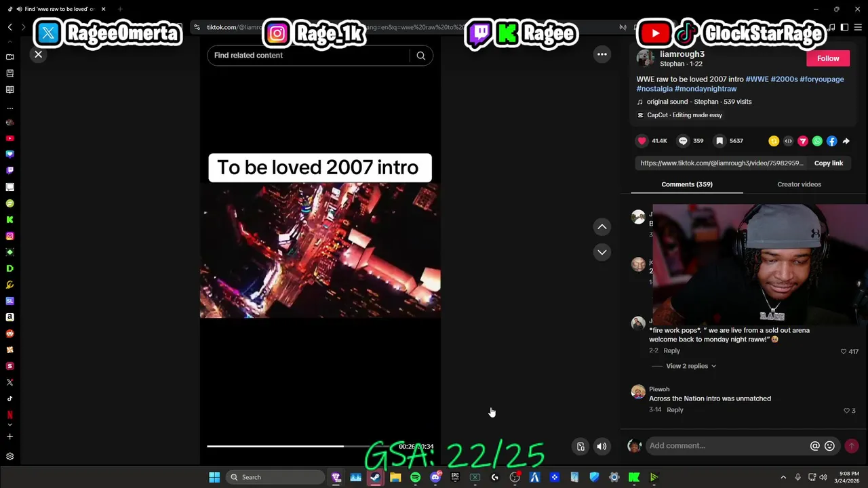Insert mention with the @ icon
Screen dimensions: 868x488
(815, 446)
